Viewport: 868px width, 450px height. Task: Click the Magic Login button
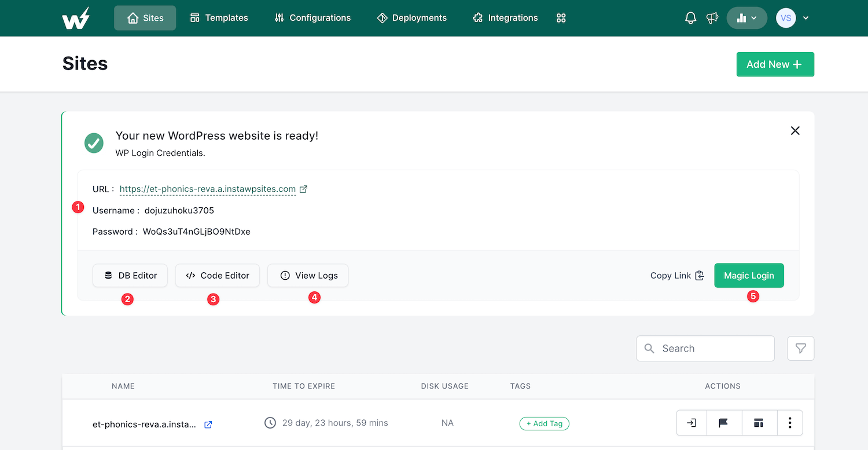(749, 276)
